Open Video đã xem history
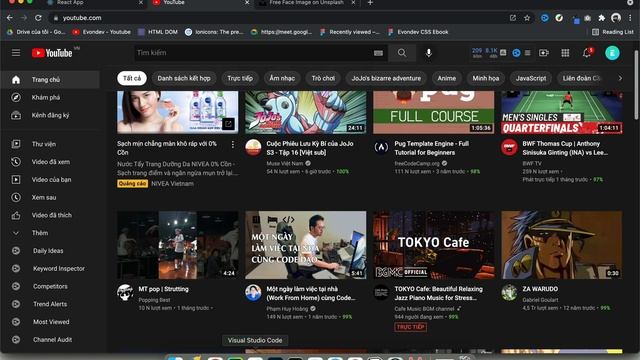 (50, 162)
